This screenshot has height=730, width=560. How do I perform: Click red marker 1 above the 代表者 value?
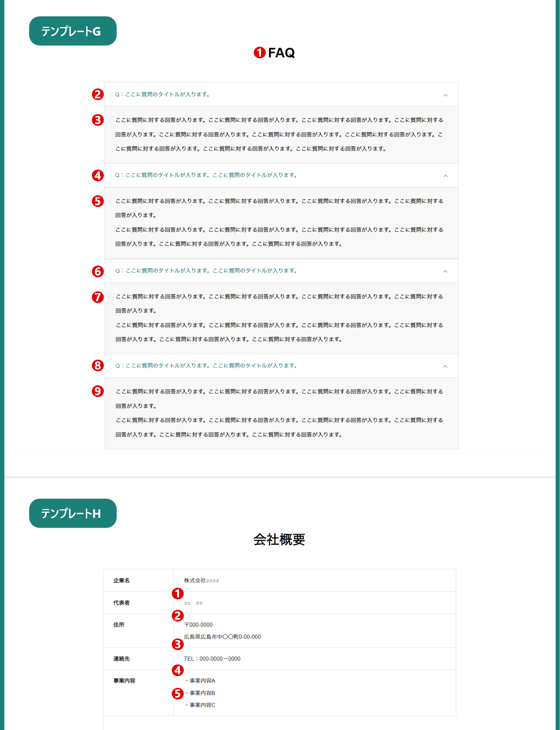(x=178, y=594)
